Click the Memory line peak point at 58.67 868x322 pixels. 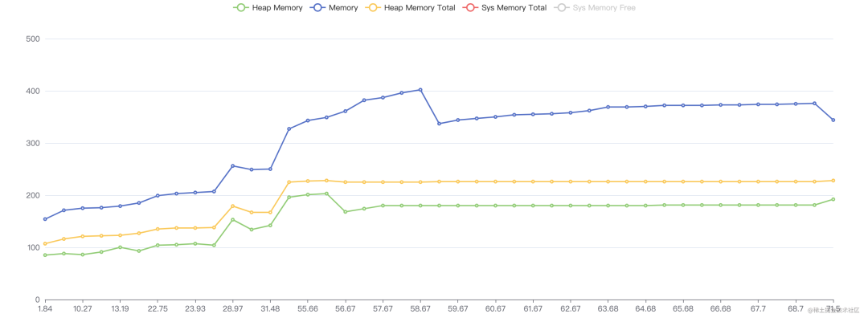[x=420, y=90]
